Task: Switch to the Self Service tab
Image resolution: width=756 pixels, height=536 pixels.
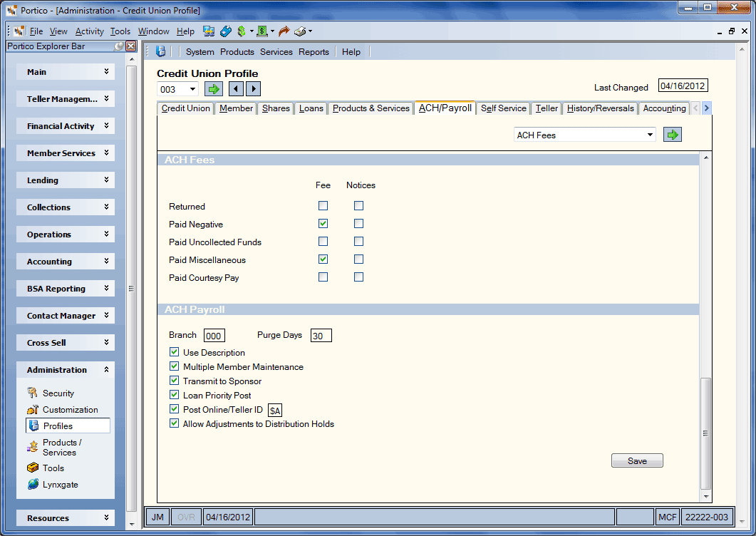Action: click(x=503, y=108)
